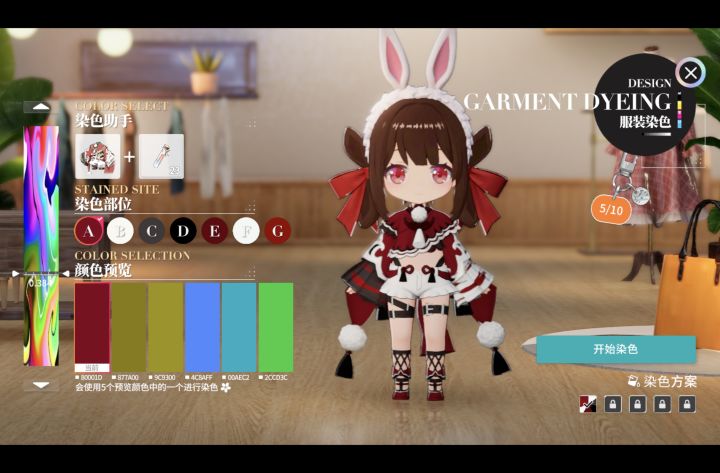Select dye part E
The width and height of the screenshot is (720, 473).
pos(214,231)
